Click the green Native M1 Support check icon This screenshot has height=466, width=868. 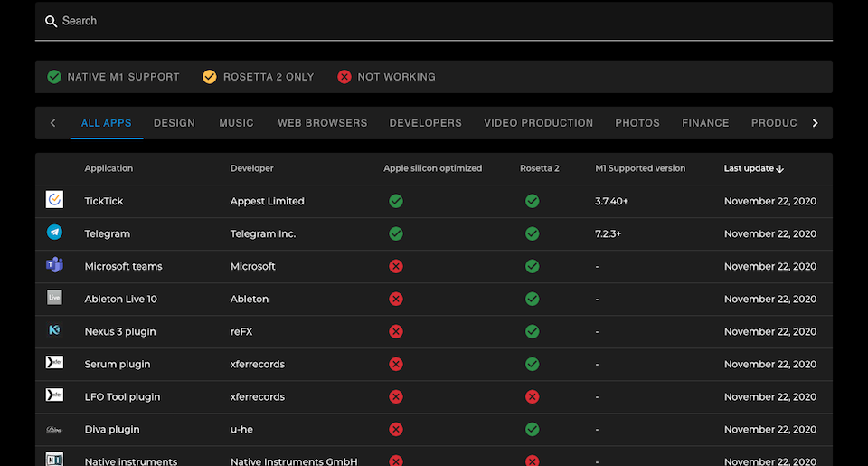pyautogui.click(x=54, y=77)
